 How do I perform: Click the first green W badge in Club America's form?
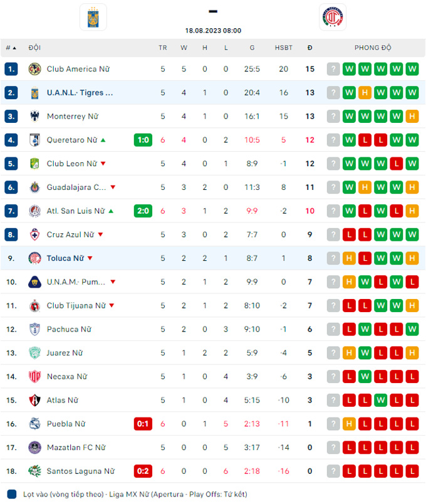[x=349, y=69]
